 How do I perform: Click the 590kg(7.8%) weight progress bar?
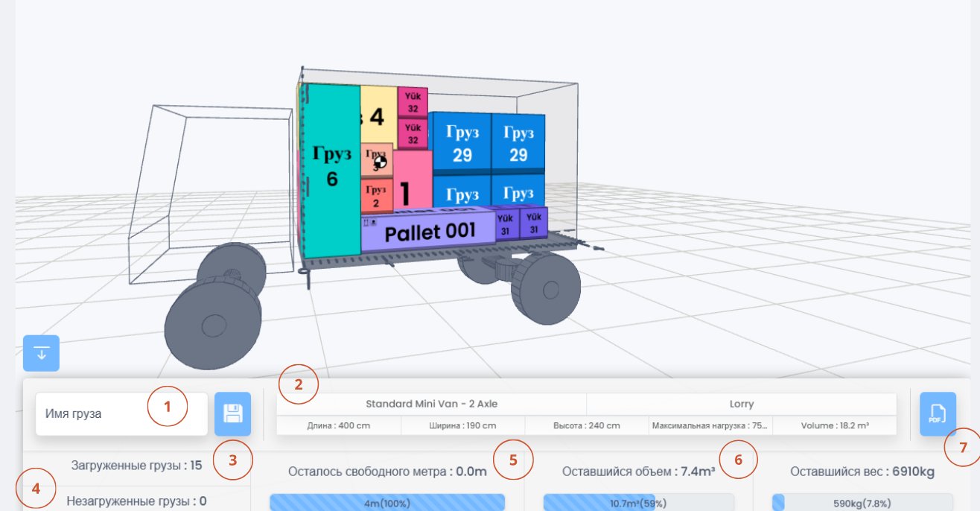(x=862, y=503)
